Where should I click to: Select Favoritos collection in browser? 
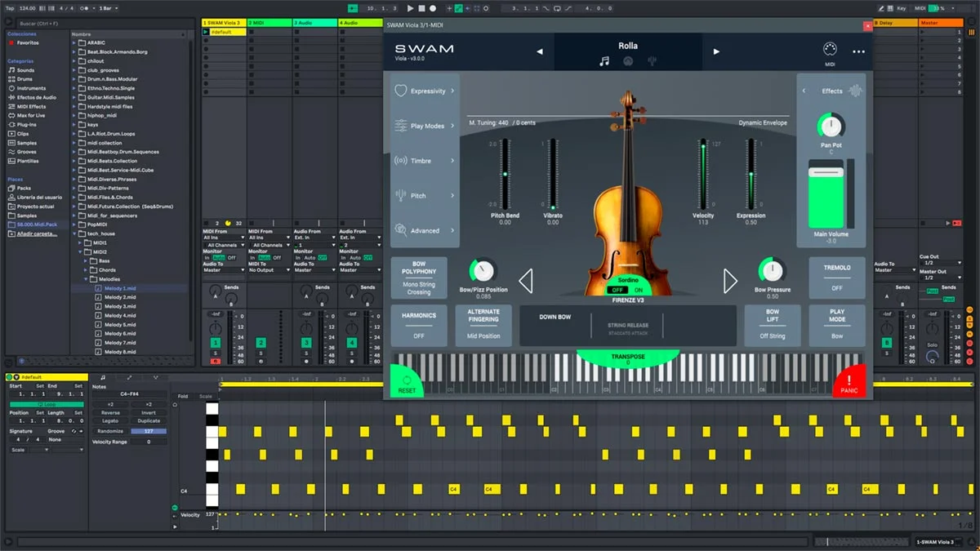pos(27,42)
